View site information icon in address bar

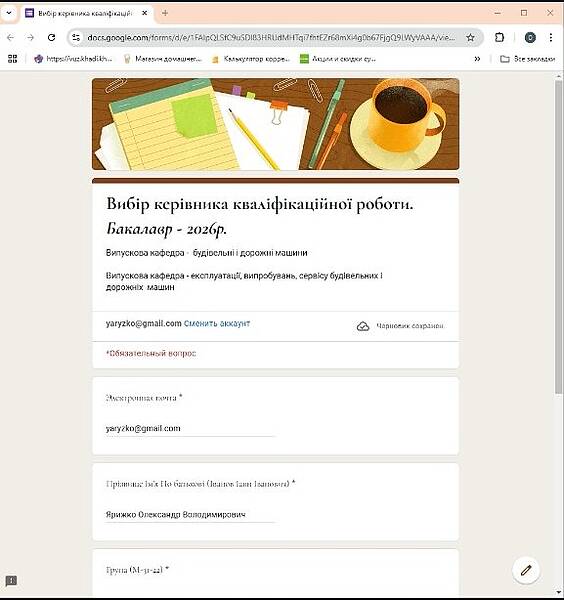point(76,38)
